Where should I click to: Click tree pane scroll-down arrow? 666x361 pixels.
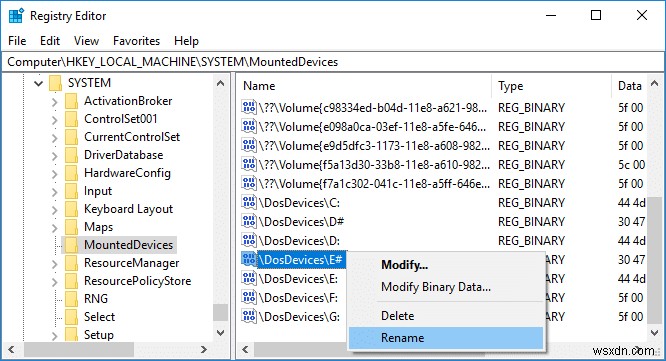(220, 333)
